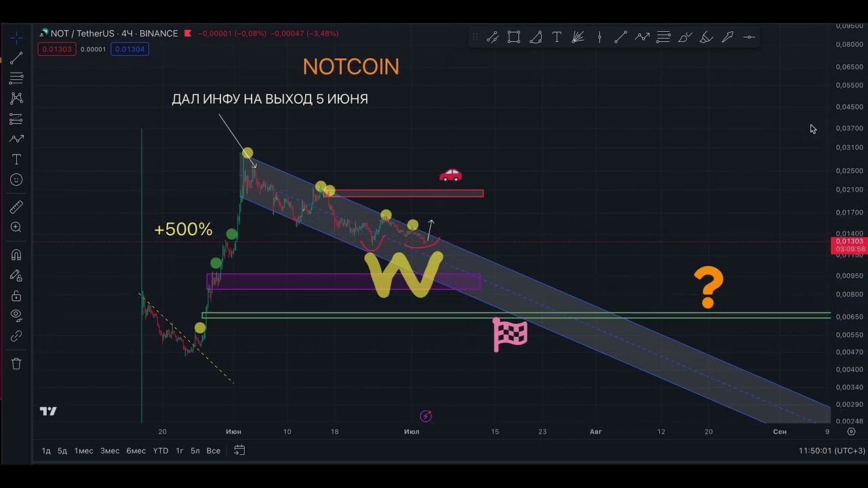Viewport: 868px width, 488px height.
Task: Select the path polyline tool in favorites toolbar
Action: [642, 37]
